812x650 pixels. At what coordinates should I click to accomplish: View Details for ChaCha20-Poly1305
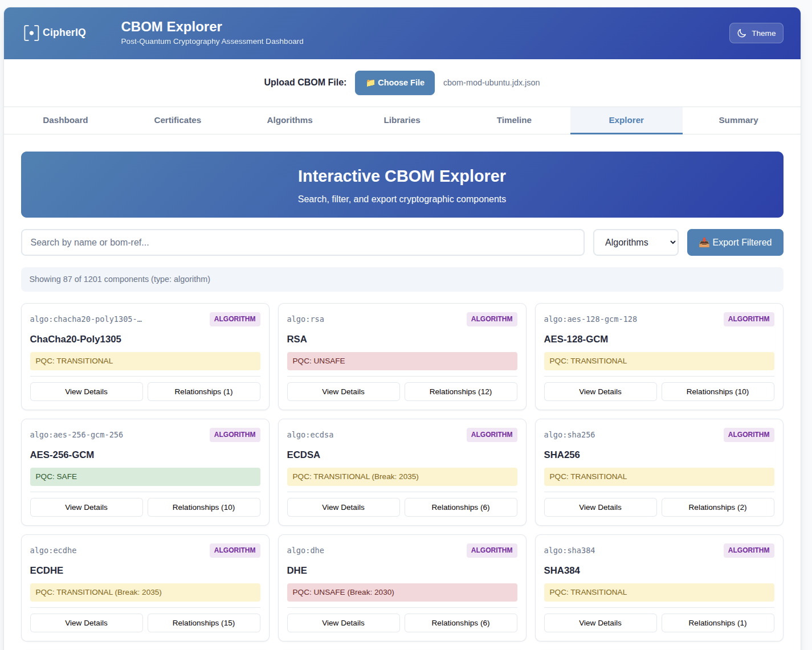tap(86, 392)
